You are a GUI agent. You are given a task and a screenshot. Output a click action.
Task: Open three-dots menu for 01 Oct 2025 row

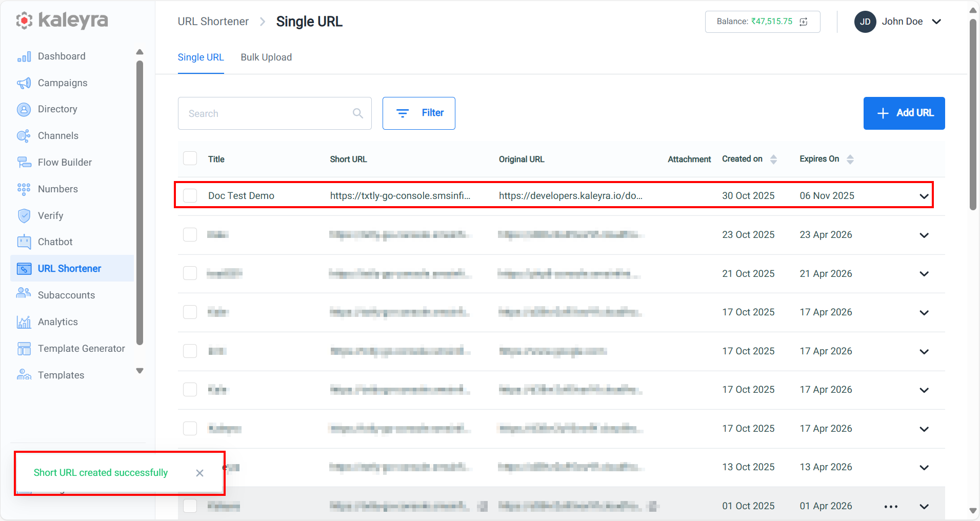point(891,507)
